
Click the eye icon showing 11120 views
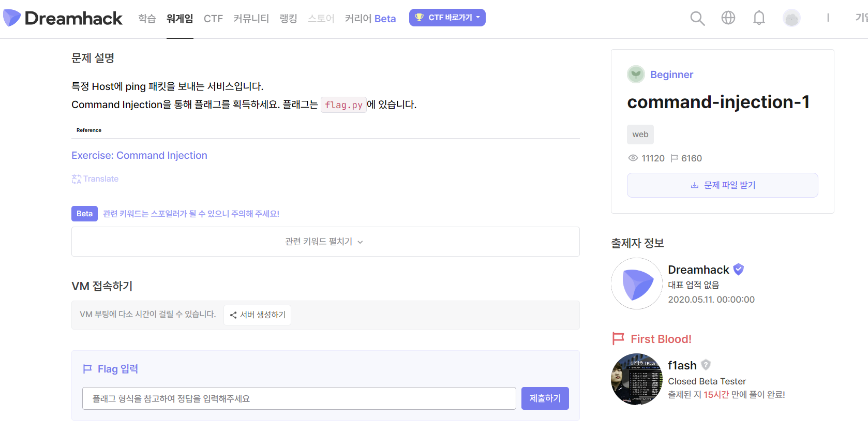[x=632, y=158]
